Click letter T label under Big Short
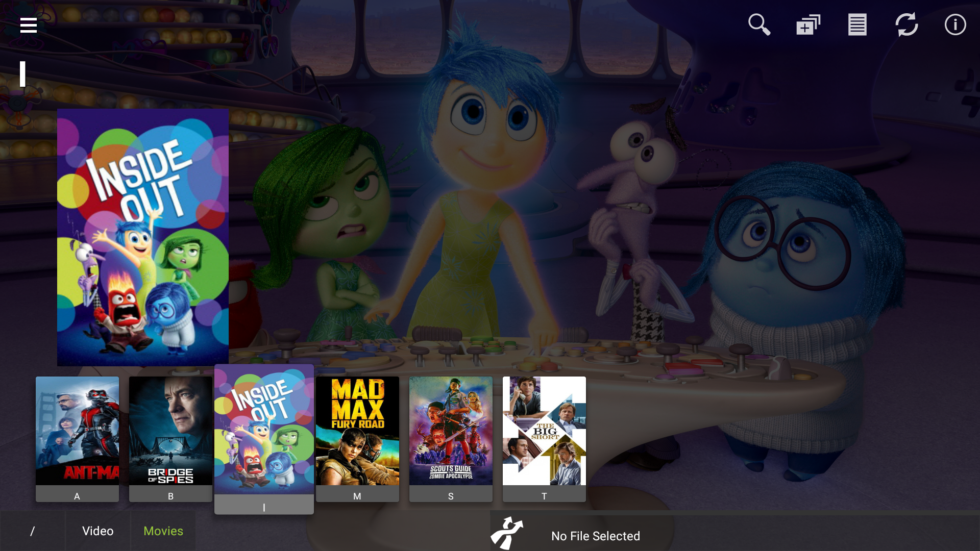This screenshot has height=551, width=980. point(544,496)
